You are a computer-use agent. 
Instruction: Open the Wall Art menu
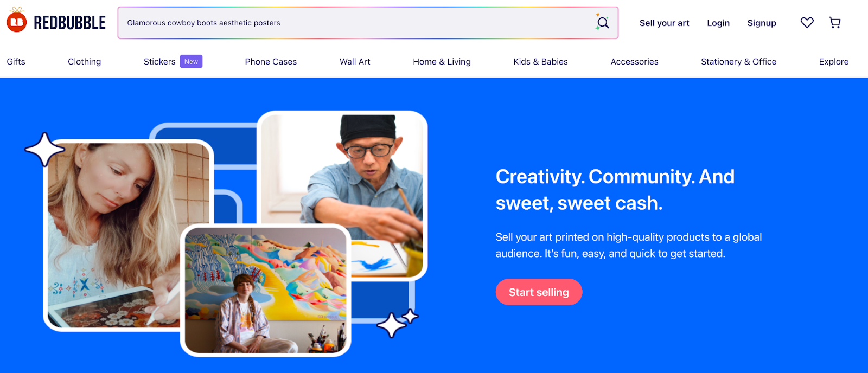click(x=355, y=62)
